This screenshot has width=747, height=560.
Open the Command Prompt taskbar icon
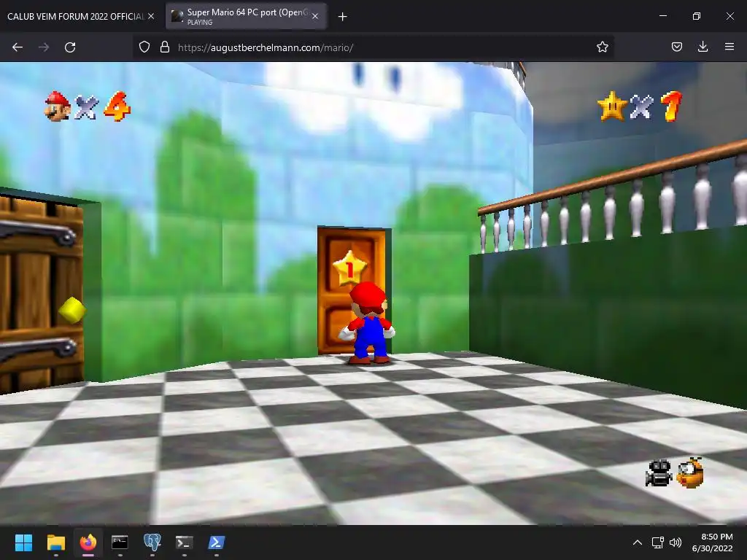coord(120,542)
